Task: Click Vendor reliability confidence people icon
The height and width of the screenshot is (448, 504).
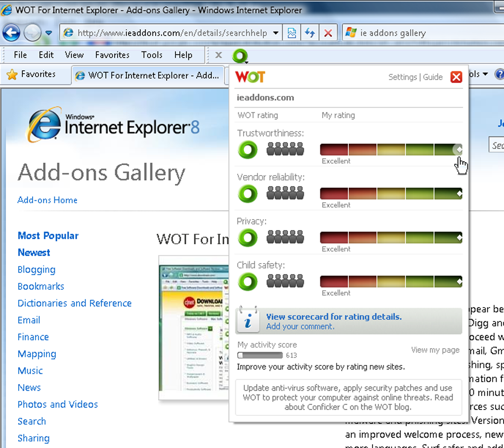Action: coord(285,193)
